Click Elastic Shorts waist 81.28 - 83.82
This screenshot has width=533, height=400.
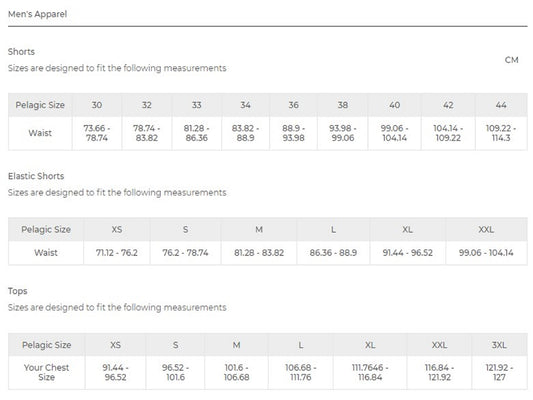coord(259,253)
